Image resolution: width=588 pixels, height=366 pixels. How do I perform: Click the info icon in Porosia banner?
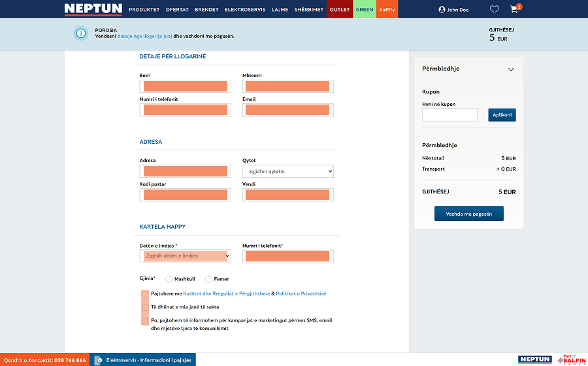[81, 33]
